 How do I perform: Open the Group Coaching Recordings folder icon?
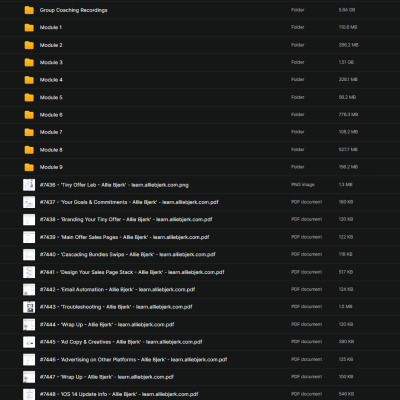pyautogui.click(x=29, y=10)
